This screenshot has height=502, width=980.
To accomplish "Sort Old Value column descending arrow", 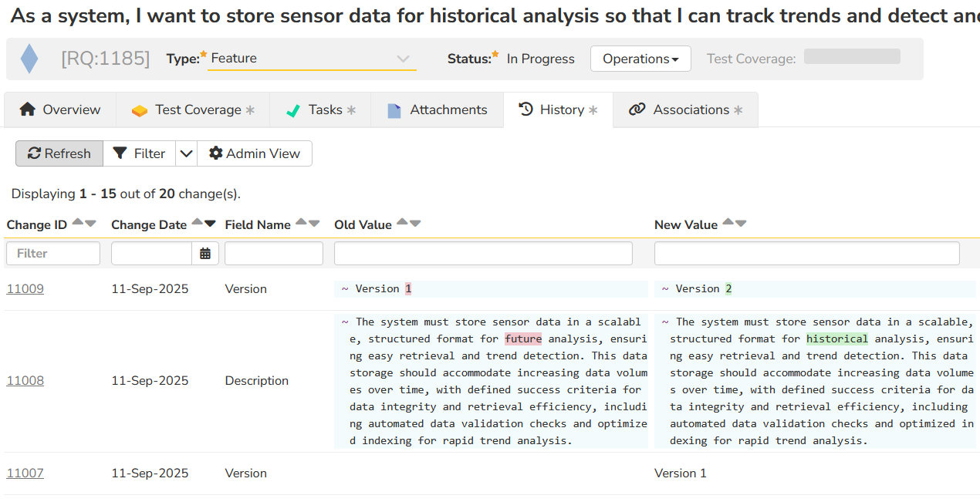I will [415, 224].
